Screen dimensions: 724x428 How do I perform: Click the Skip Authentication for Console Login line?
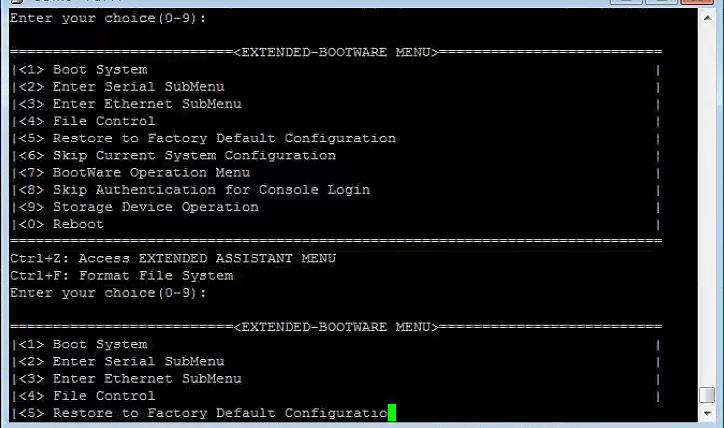pos(211,189)
